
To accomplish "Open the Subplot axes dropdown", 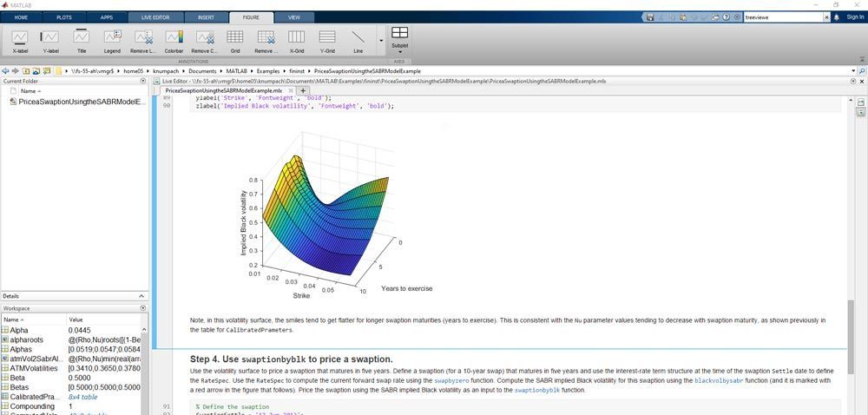I will point(399,40).
